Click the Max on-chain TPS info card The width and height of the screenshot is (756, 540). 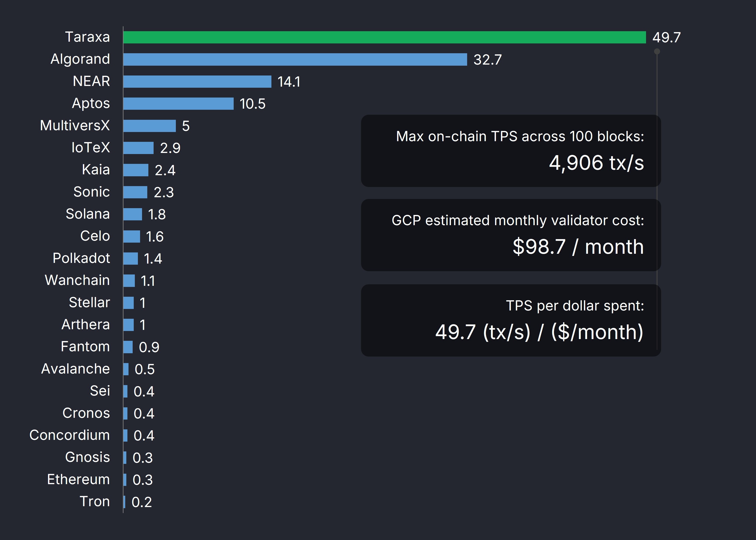511,151
